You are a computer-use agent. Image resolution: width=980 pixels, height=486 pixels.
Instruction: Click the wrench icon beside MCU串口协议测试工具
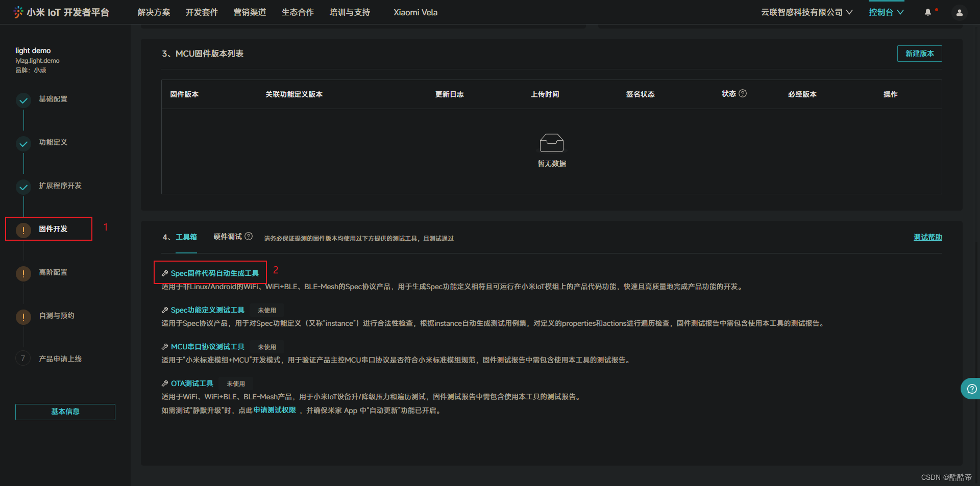pos(165,347)
